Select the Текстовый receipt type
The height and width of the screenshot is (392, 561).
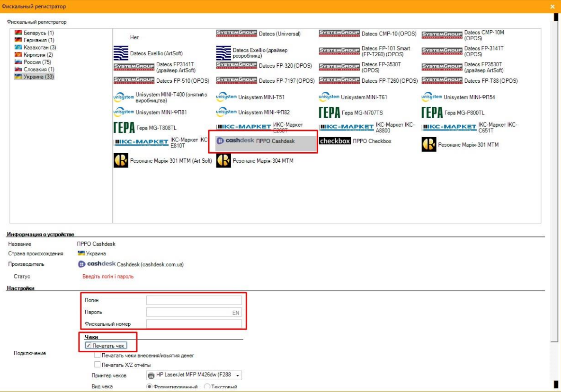207,387
